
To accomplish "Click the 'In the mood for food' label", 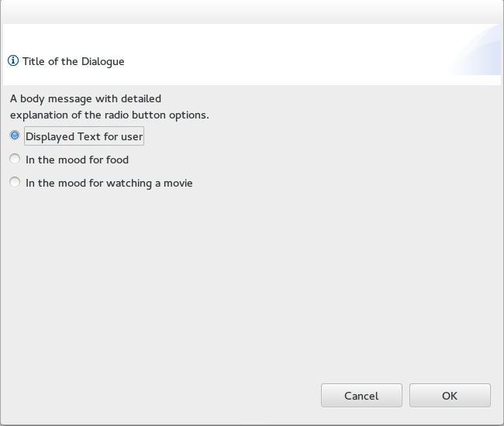I will [77, 160].
